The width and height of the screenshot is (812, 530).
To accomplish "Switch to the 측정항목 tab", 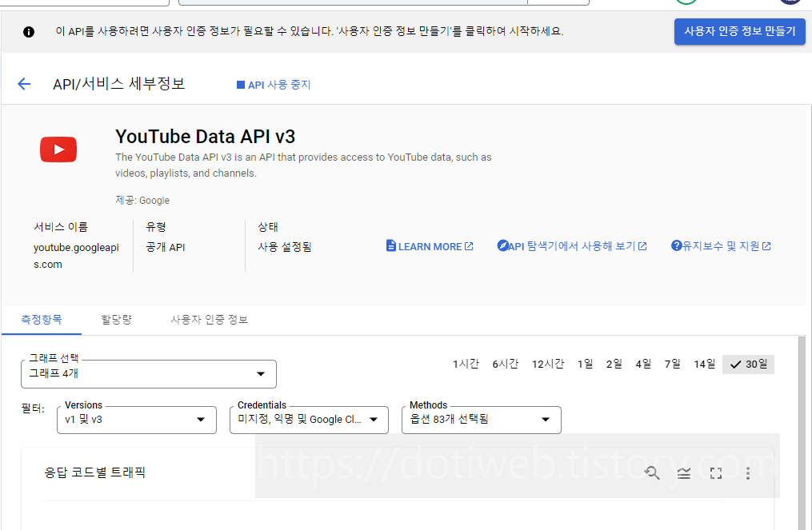I will pos(42,319).
